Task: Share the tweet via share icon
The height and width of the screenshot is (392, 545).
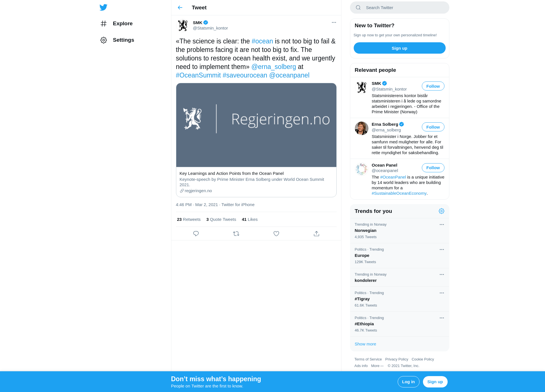Action: pyautogui.click(x=316, y=234)
